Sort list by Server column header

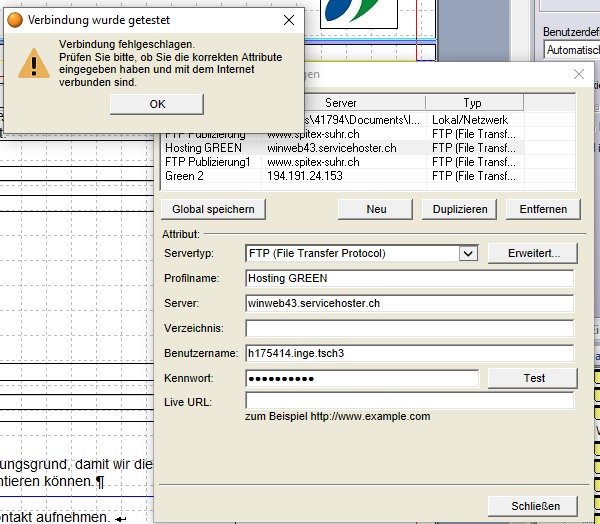click(340, 103)
